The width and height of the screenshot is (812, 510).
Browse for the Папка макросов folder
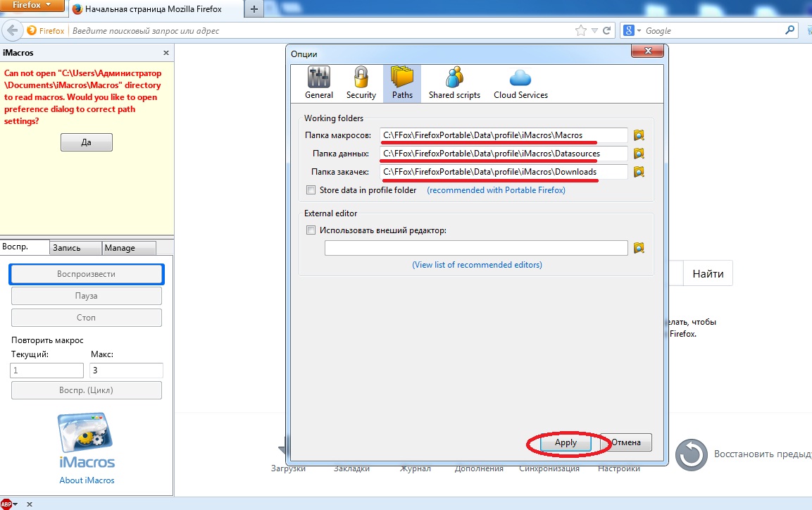pyautogui.click(x=639, y=135)
